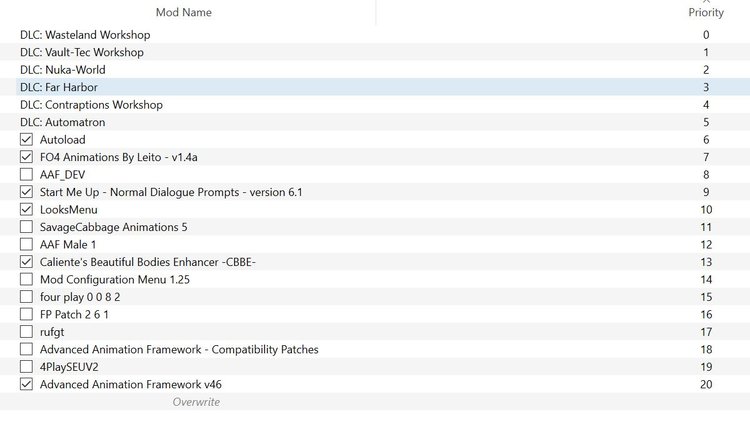Enable SavageCabbage Animations 5 checkbox
This screenshot has height=427, width=750.
[x=26, y=227]
